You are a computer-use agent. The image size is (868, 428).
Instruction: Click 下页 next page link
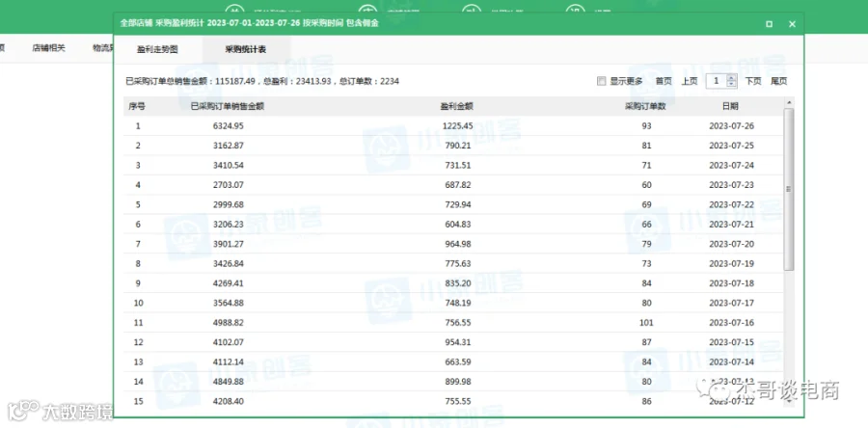click(x=753, y=81)
